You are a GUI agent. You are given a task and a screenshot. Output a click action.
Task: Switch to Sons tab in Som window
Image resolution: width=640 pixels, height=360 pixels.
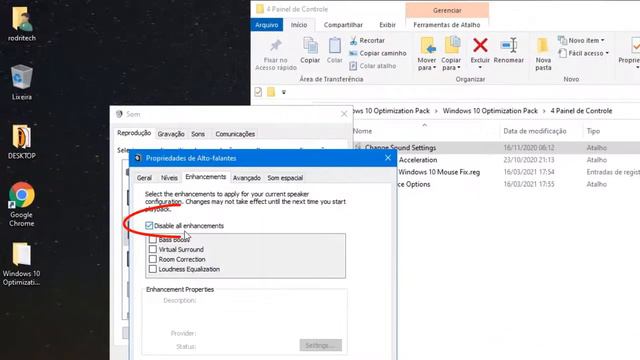pos(198,134)
